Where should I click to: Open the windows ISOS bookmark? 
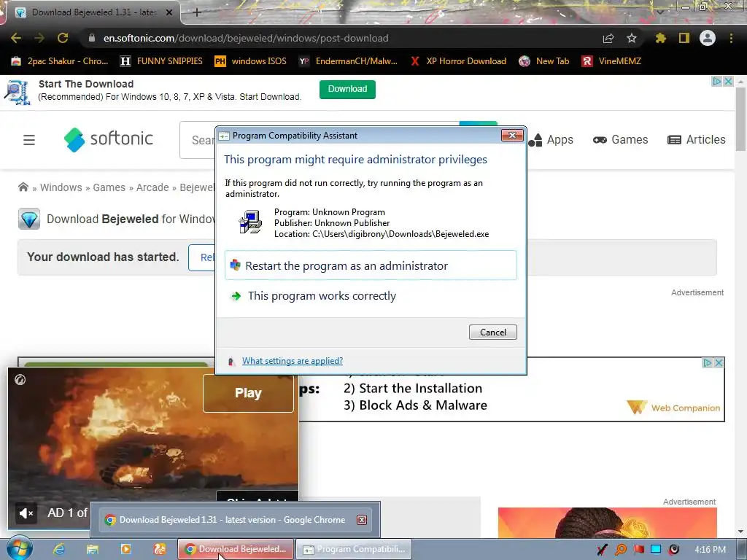point(251,61)
